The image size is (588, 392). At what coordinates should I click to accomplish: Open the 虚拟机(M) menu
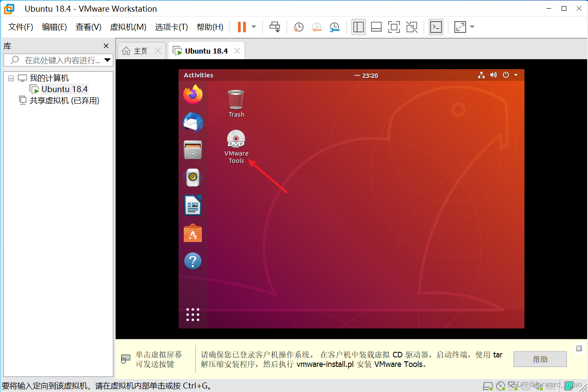(128, 27)
